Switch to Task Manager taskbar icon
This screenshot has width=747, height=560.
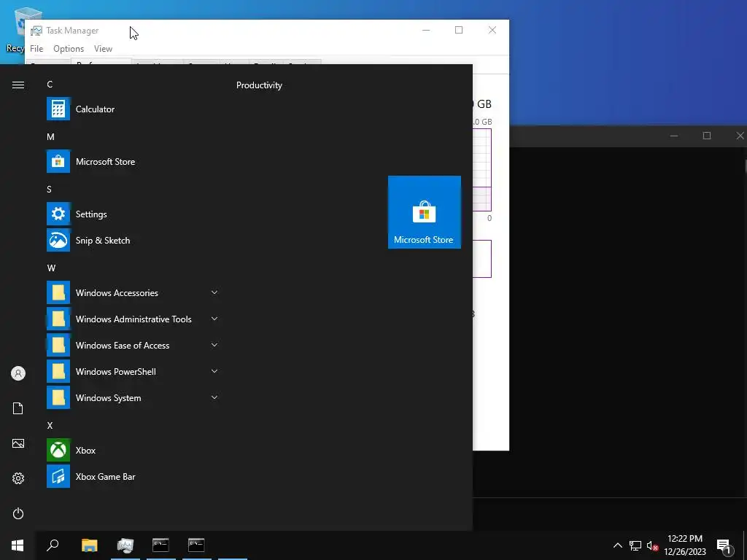point(125,545)
